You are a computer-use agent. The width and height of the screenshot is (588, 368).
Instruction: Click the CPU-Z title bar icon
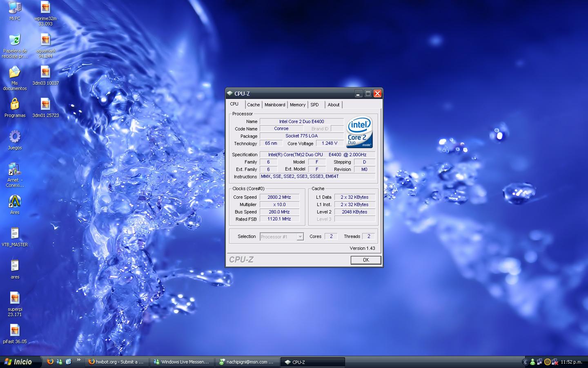230,93
